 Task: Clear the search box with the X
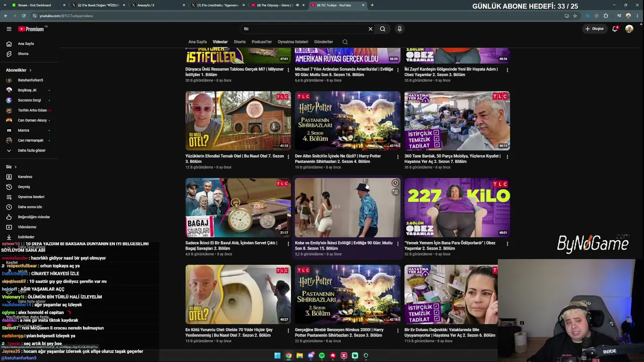[x=370, y=29]
